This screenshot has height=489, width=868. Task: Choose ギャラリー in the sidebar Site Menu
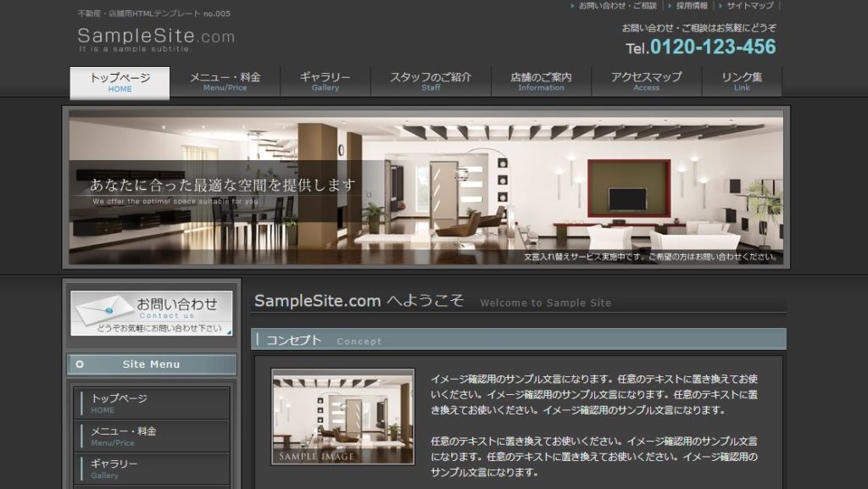pos(152,469)
